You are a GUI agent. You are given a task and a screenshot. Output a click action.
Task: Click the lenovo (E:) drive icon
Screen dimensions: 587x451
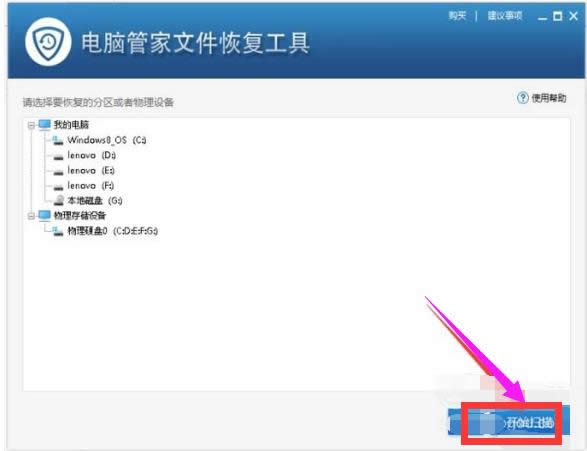coord(58,171)
